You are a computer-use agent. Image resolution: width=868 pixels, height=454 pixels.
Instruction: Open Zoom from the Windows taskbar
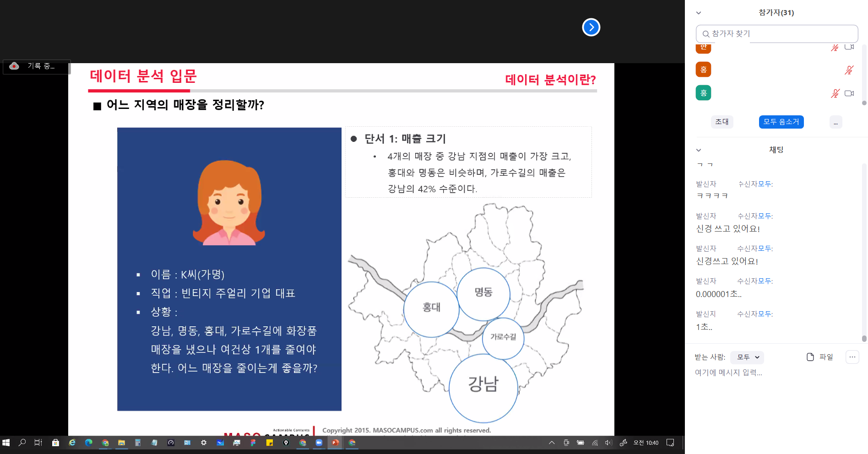(x=319, y=443)
